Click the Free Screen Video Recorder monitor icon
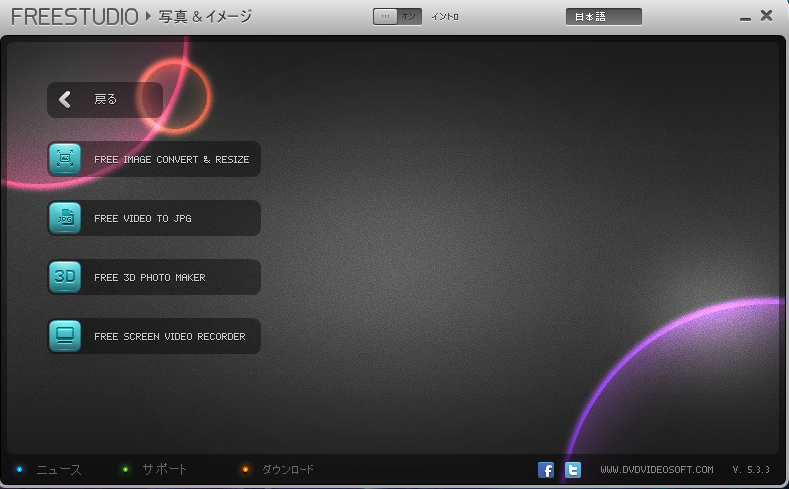This screenshot has width=789, height=489. (x=65, y=336)
